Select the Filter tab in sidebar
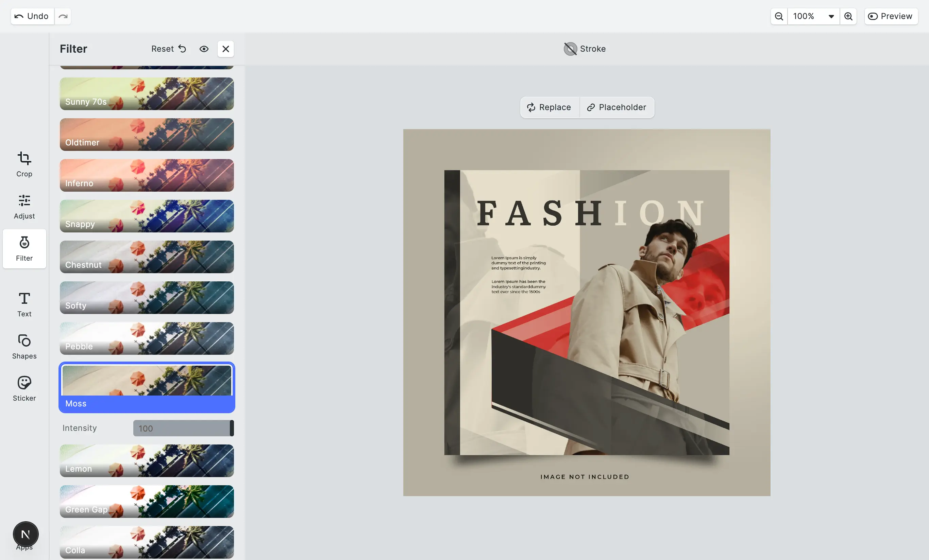Viewport: 929px width, 560px height. pyautogui.click(x=24, y=249)
